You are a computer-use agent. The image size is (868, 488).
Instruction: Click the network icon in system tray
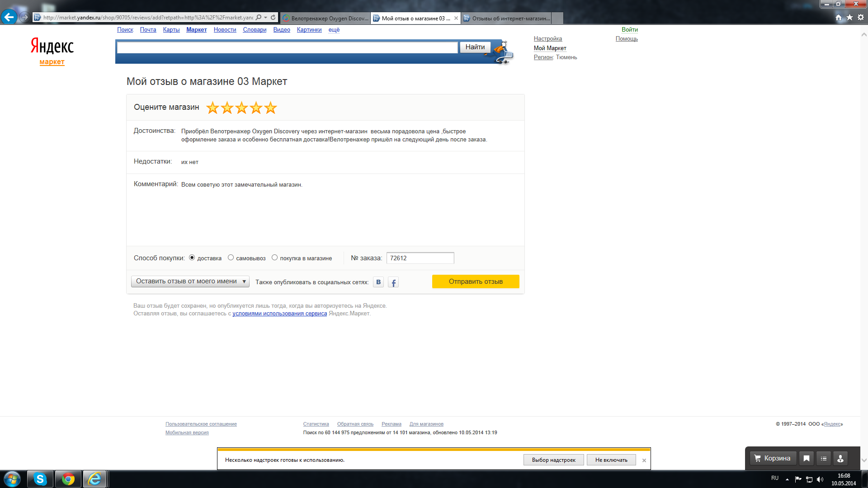[x=809, y=479]
